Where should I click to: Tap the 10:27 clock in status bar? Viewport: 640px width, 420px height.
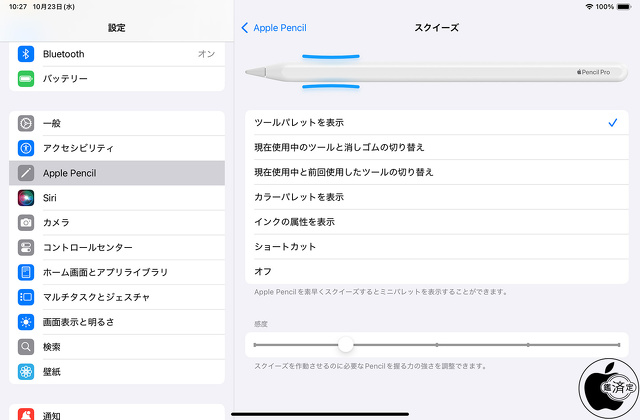pos(18,7)
